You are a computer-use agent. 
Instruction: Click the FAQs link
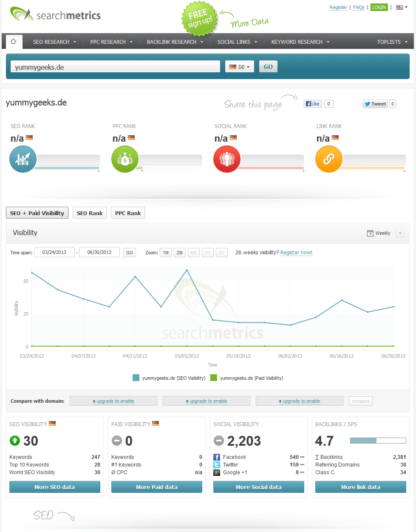(x=359, y=7)
